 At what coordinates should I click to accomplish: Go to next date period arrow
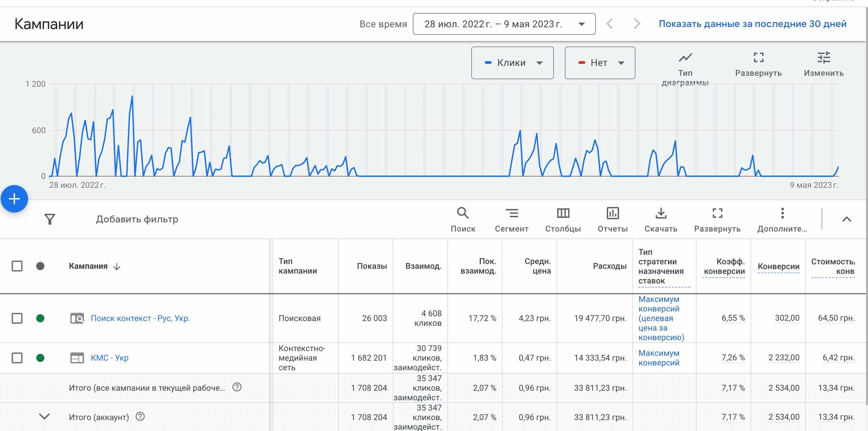pyautogui.click(x=637, y=24)
